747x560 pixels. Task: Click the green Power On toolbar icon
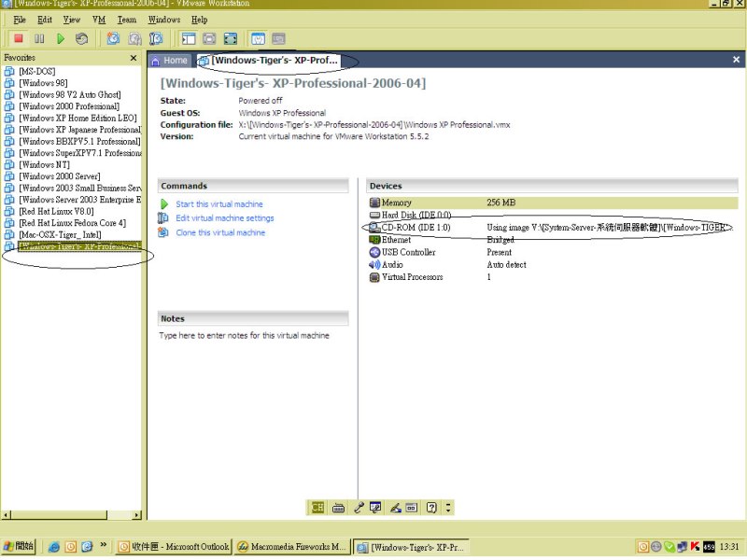click(61, 38)
